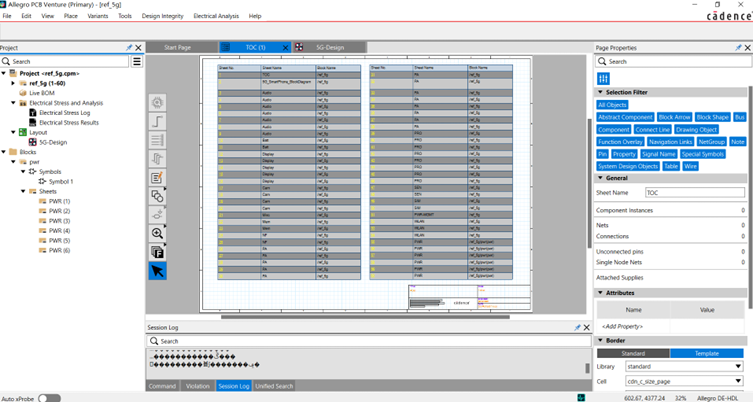The width and height of the screenshot is (753, 402).
Task: Activate the arrow selection pointer tool
Action: point(157,271)
